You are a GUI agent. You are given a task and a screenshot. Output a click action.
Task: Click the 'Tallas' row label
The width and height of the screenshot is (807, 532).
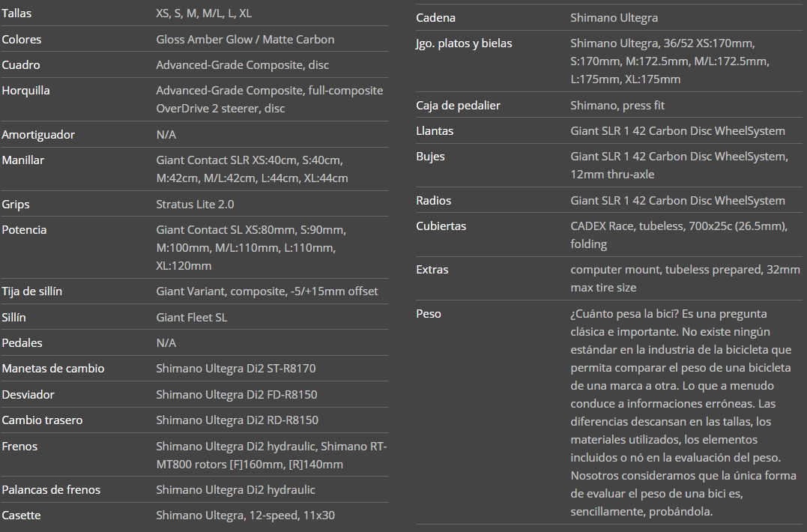click(x=17, y=13)
